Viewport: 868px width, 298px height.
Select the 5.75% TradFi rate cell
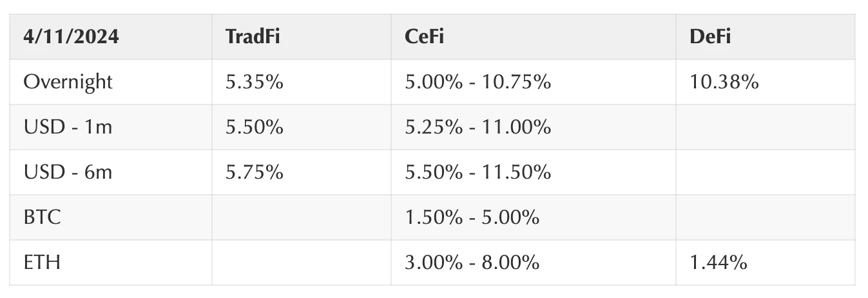click(x=254, y=172)
